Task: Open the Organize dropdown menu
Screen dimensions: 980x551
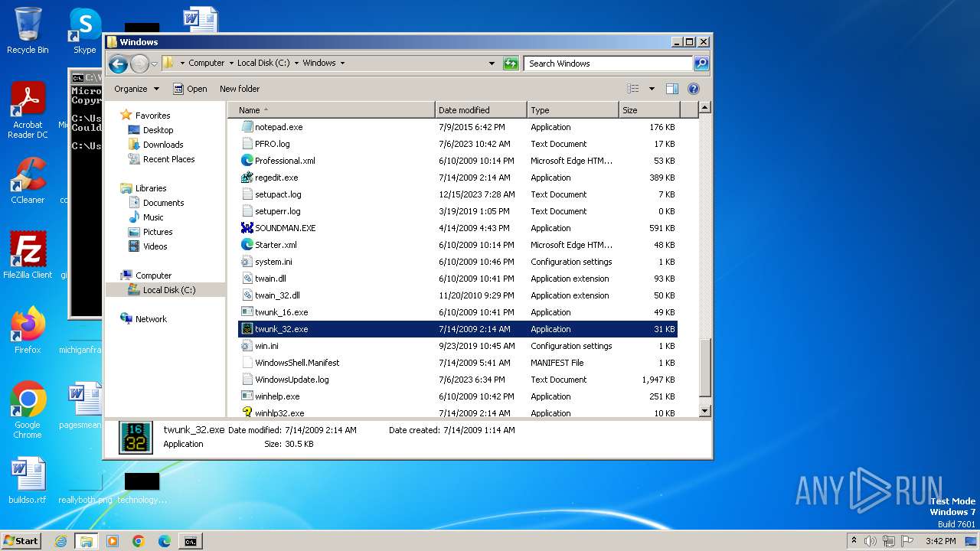Action: pos(136,89)
